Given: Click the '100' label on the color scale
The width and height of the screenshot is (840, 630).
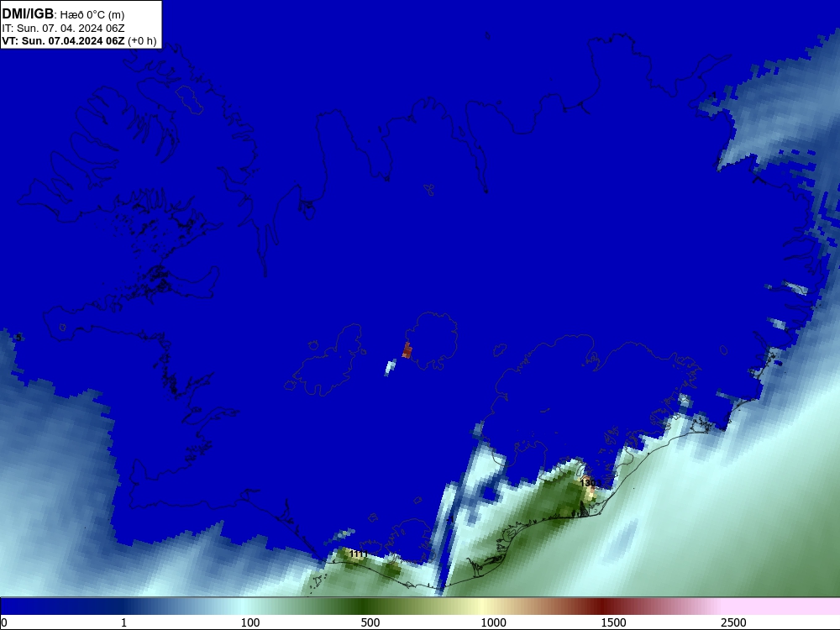Looking at the screenshot, I should (x=250, y=622).
